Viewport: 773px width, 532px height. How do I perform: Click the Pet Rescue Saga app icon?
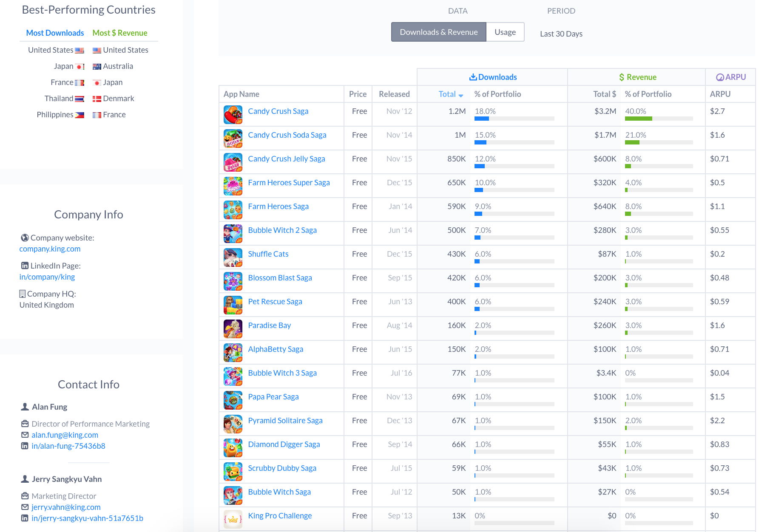(233, 305)
